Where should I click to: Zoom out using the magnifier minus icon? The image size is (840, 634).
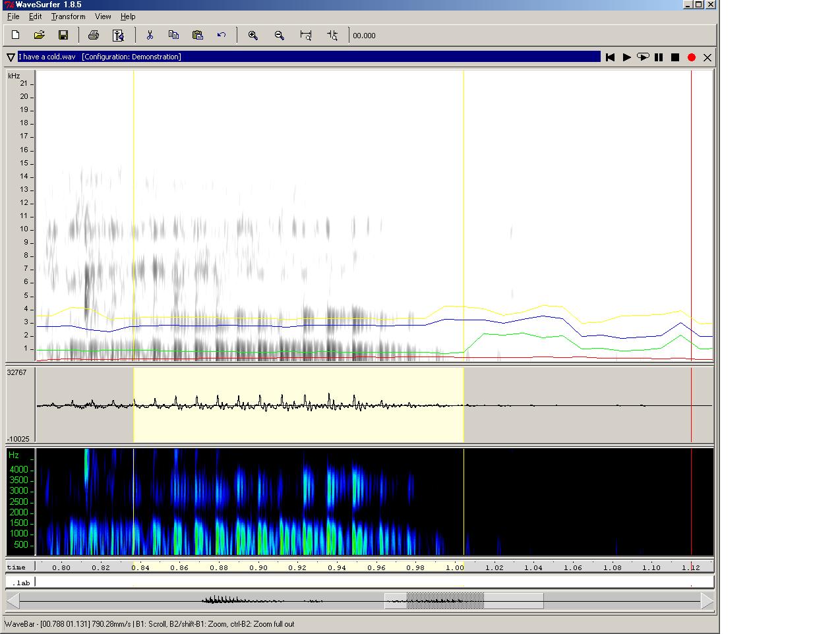click(x=279, y=35)
